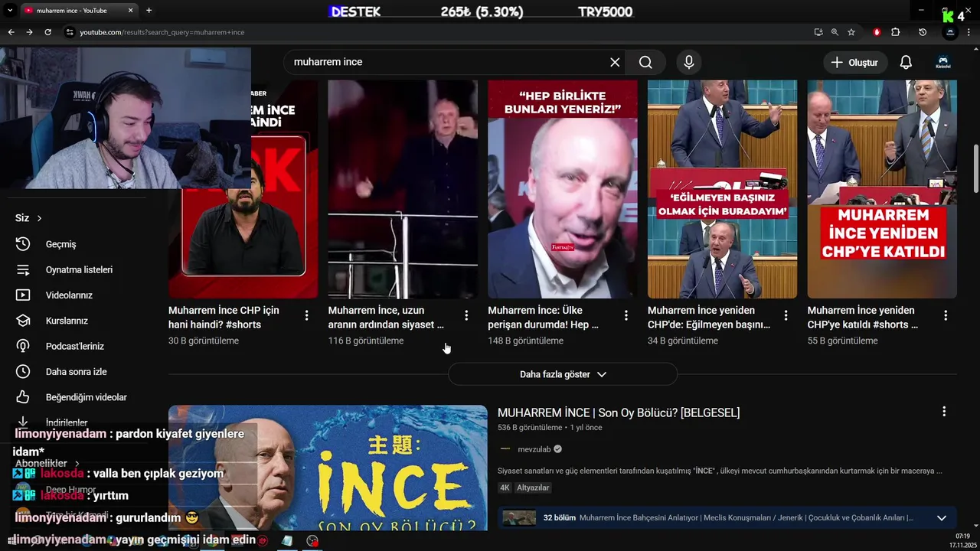Screen dimensions: 980x551
Task: Click the browser forward arrow
Action: click(29, 32)
